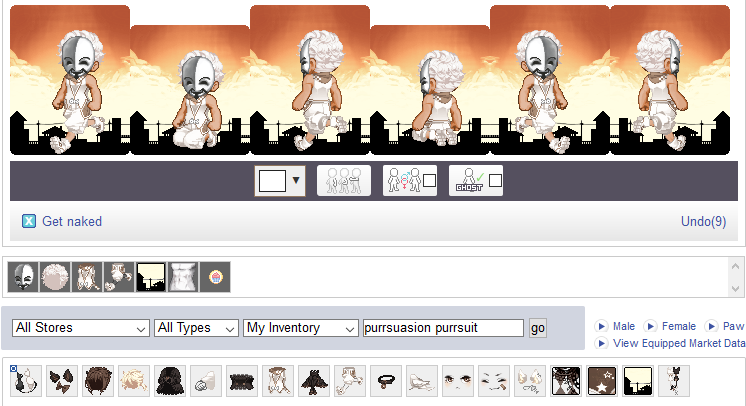Remove the white curly hair equipped item
The height and width of the screenshot is (406, 746).
tap(55, 277)
